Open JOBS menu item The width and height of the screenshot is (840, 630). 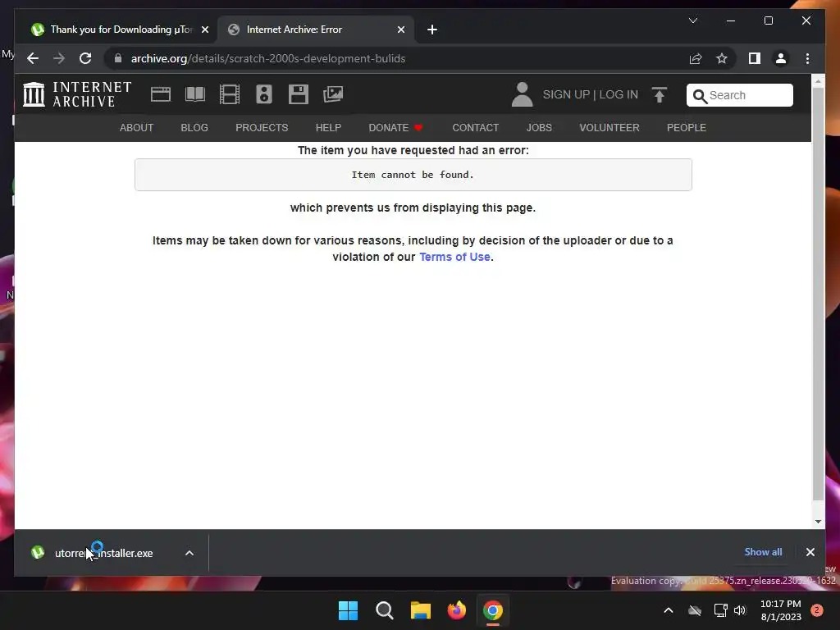click(x=539, y=127)
